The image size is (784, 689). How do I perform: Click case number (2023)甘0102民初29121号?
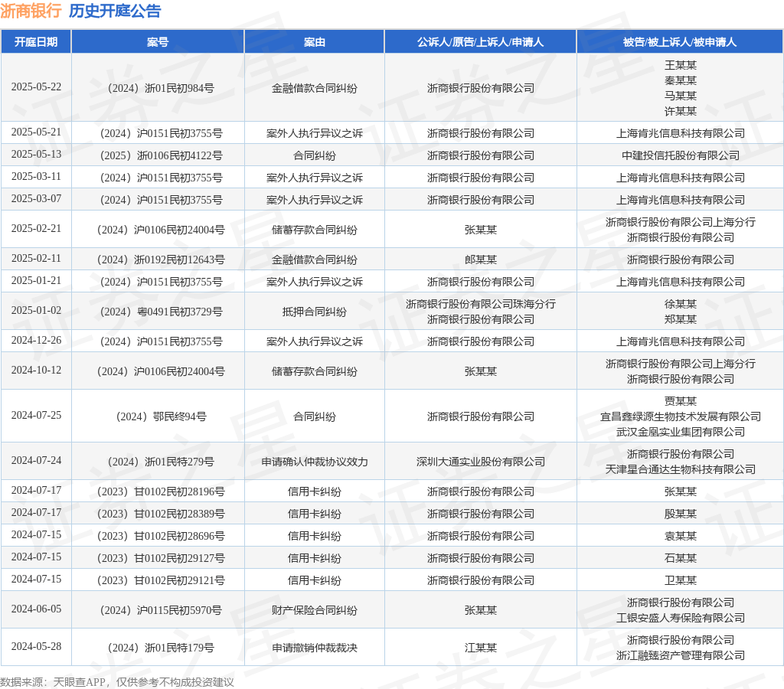pyautogui.click(x=161, y=580)
